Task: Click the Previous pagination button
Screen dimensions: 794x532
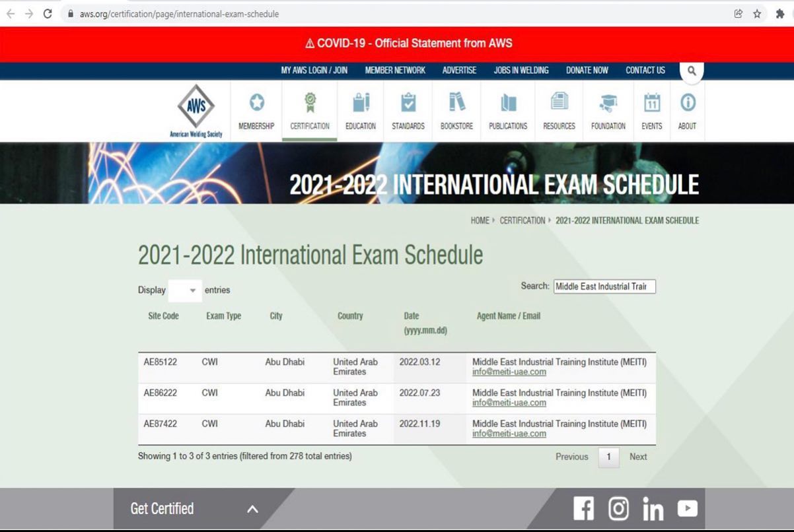Action: 572,457
